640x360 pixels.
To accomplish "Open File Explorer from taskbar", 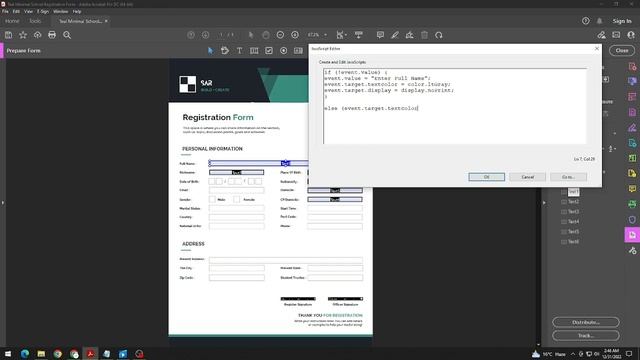I will click(41, 353).
